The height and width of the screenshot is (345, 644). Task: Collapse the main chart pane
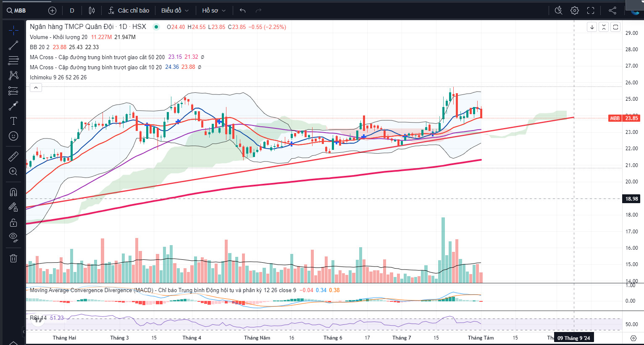[604, 27]
